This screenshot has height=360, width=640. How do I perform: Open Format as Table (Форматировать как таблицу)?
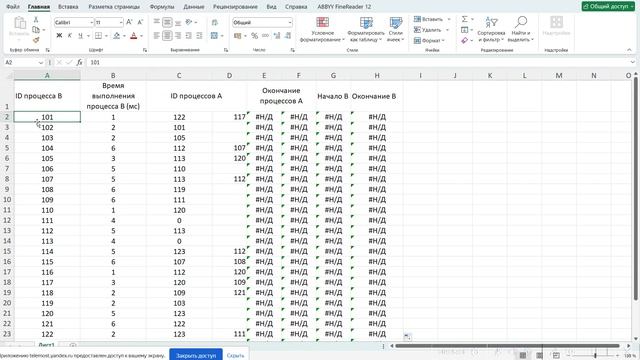coord(366,29)
